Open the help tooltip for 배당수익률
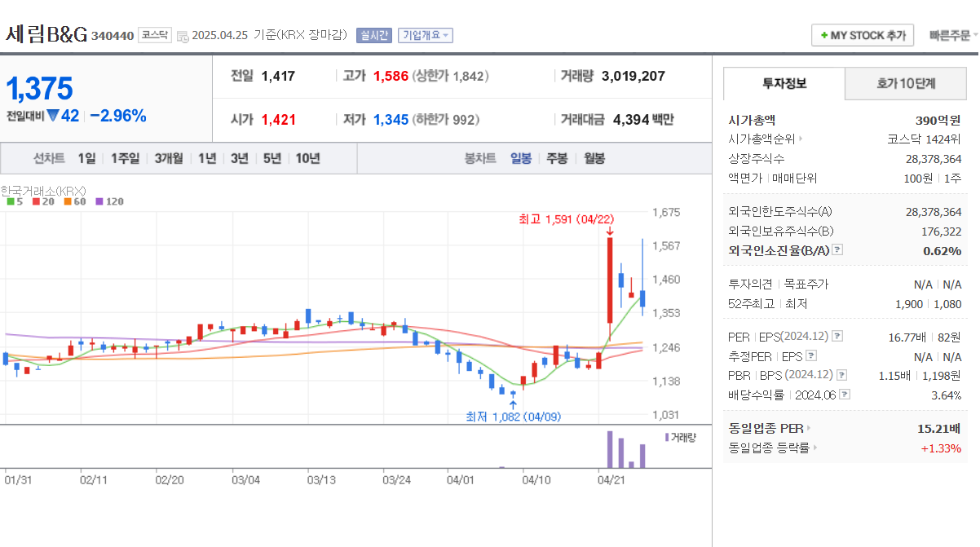The image size is (980, 547). coord(843,393)
